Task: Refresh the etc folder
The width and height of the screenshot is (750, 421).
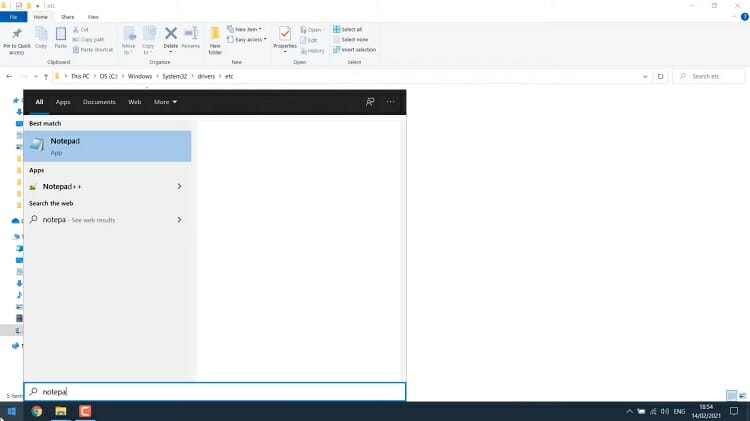Action: click(661, 77)
